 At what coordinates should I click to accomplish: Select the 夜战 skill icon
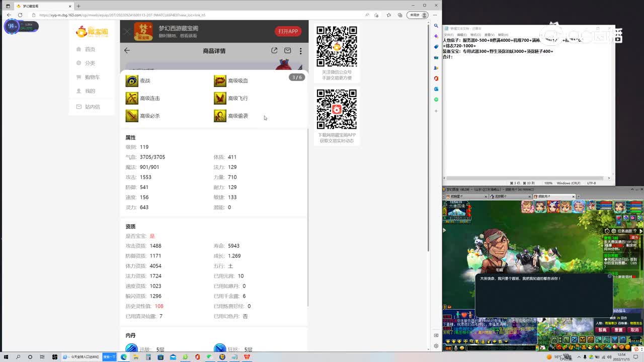[x=132, y=81]
